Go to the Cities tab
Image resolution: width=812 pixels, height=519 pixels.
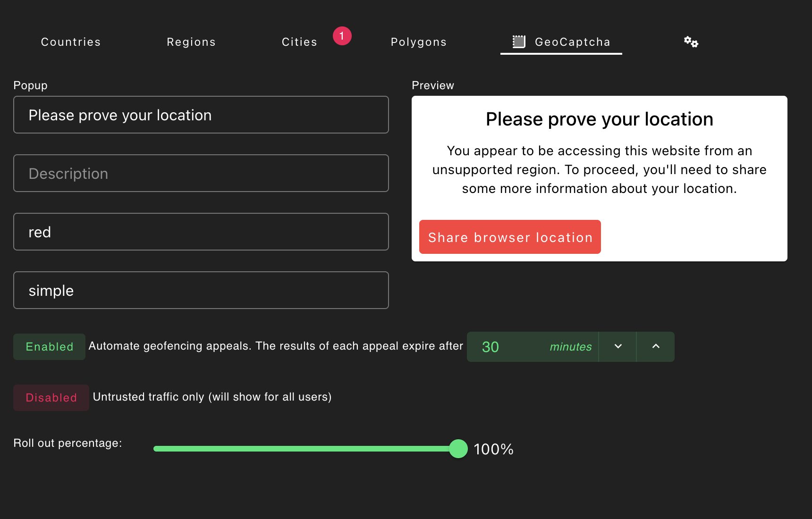[299, 42]
